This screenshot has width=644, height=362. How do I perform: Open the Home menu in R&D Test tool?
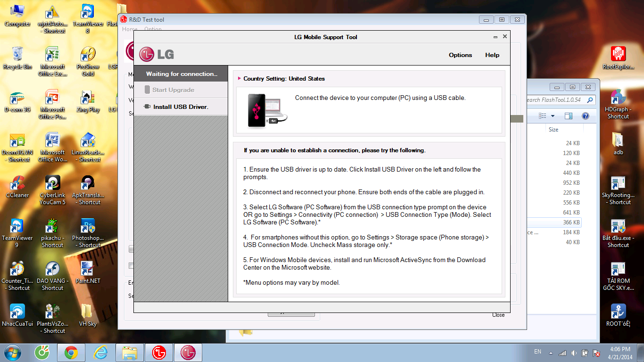click(130, 29)
